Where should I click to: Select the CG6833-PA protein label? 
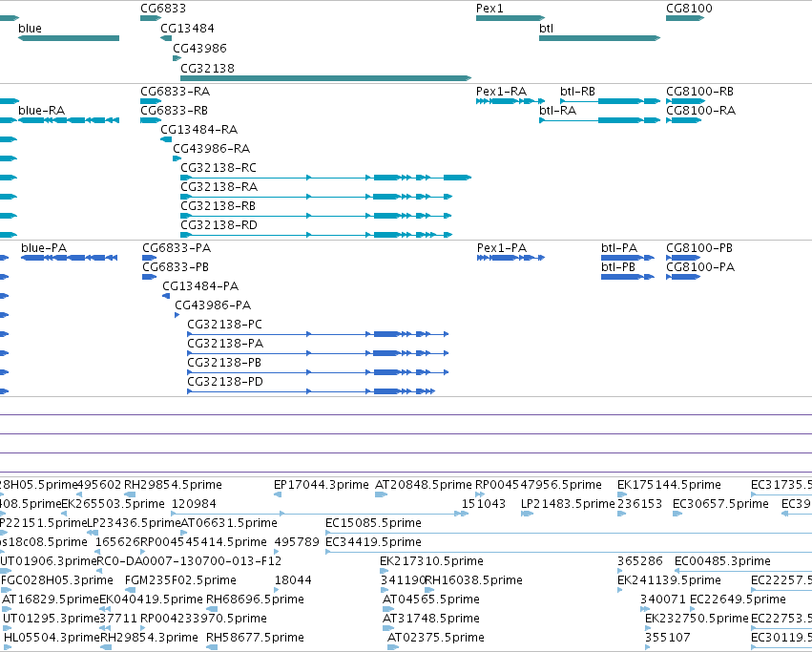(177, 248)
